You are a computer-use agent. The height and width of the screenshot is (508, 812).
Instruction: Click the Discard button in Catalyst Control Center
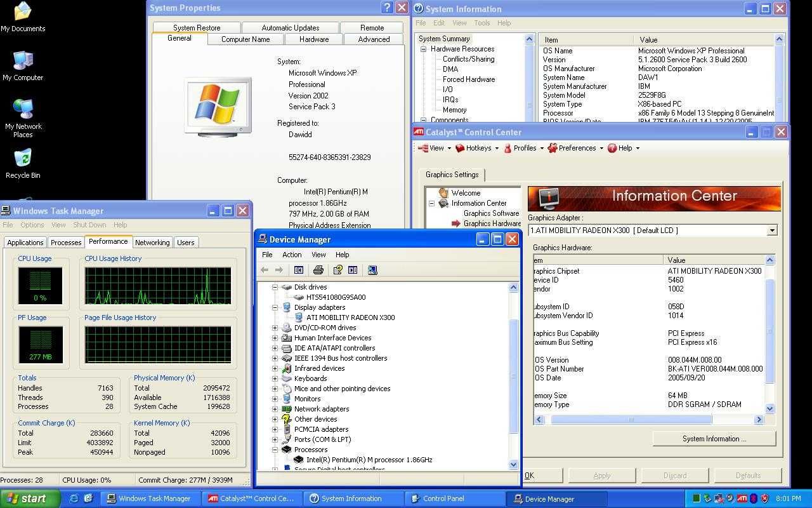pos(675,475)
